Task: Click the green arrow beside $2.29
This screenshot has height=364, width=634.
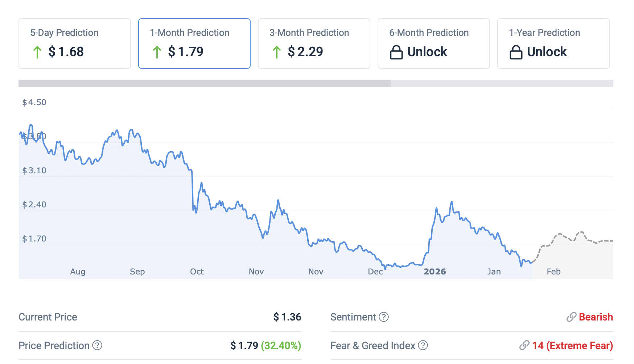Action: (x=276, y=52)
